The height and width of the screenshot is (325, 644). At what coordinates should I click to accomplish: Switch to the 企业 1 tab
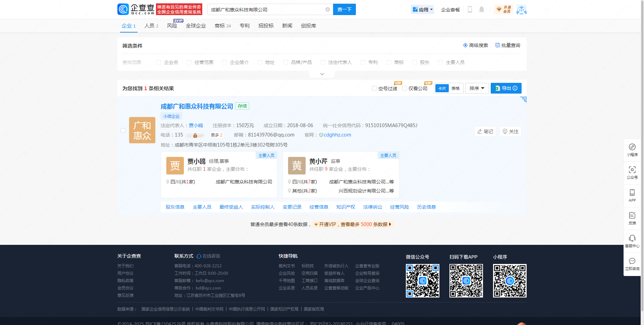pos(129,26)
